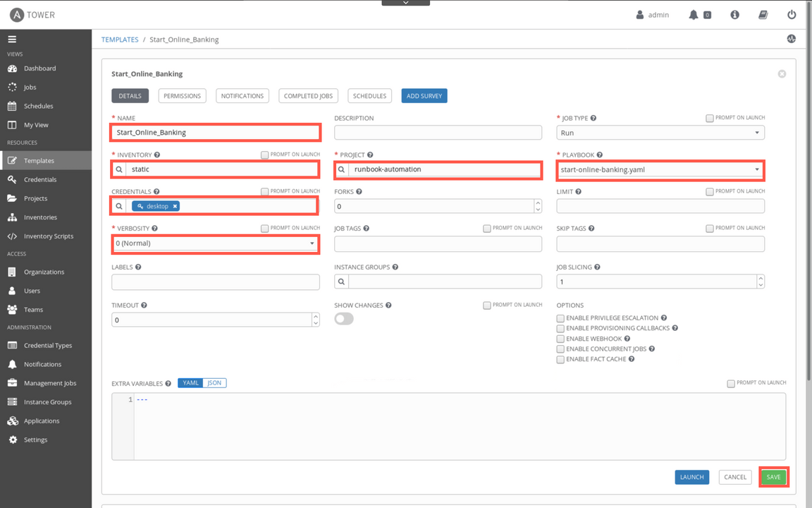Viewport: 812px width, 508px height.
Task: Remove the desktop credential tag
Action: pyautogui.click(x=176, y=206)
